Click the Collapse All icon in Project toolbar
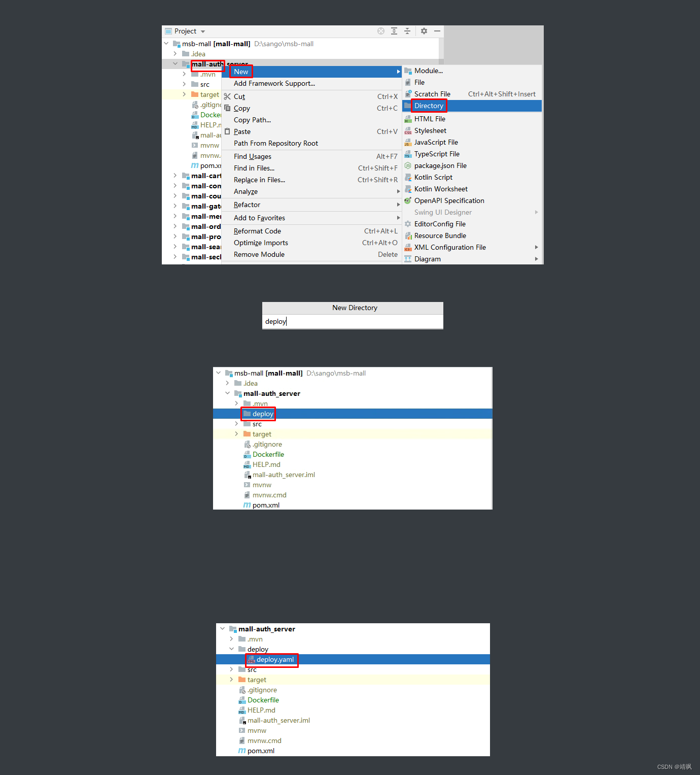The image size is (700, 775). click(x=407, y=31)
